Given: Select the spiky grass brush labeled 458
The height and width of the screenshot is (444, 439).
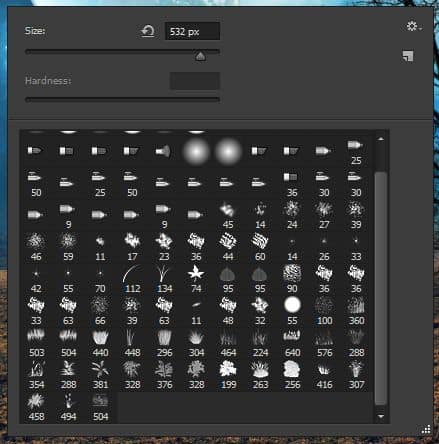Looking at the screenshot, I should [x=36, y=407].
